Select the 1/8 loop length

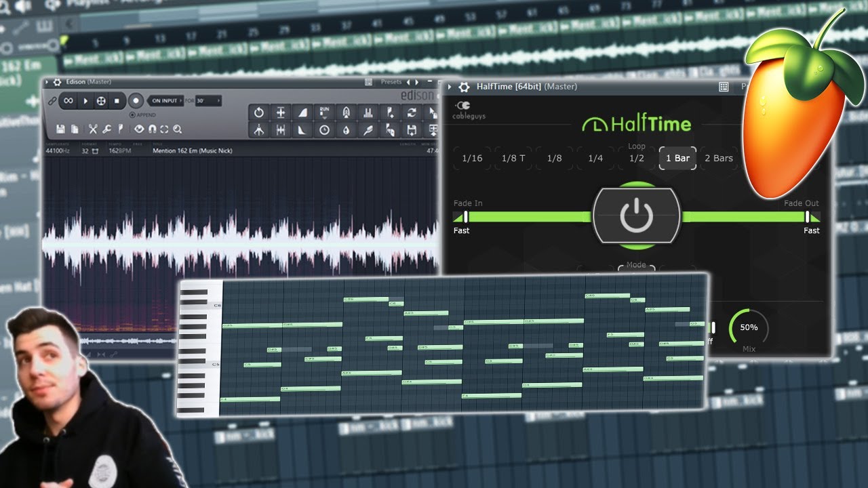(554, 158)
